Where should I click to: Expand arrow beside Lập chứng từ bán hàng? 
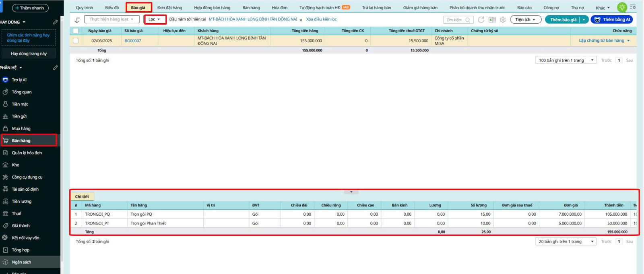628,41
